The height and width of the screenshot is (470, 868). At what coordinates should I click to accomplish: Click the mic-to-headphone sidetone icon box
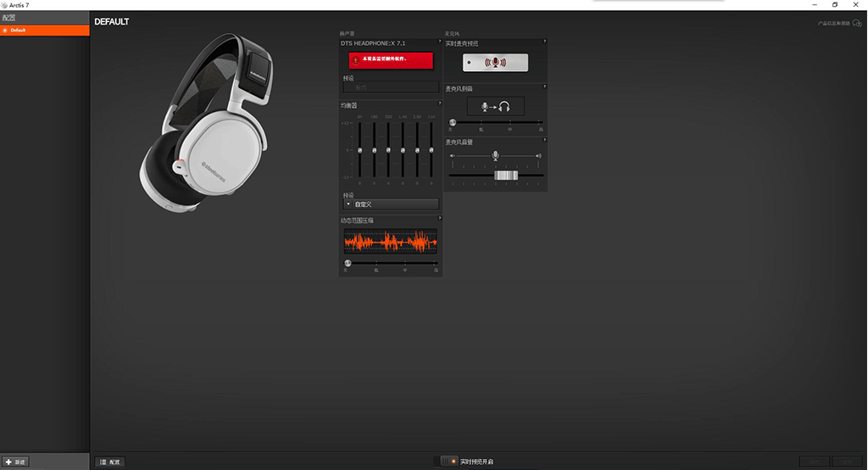[495, 106]
